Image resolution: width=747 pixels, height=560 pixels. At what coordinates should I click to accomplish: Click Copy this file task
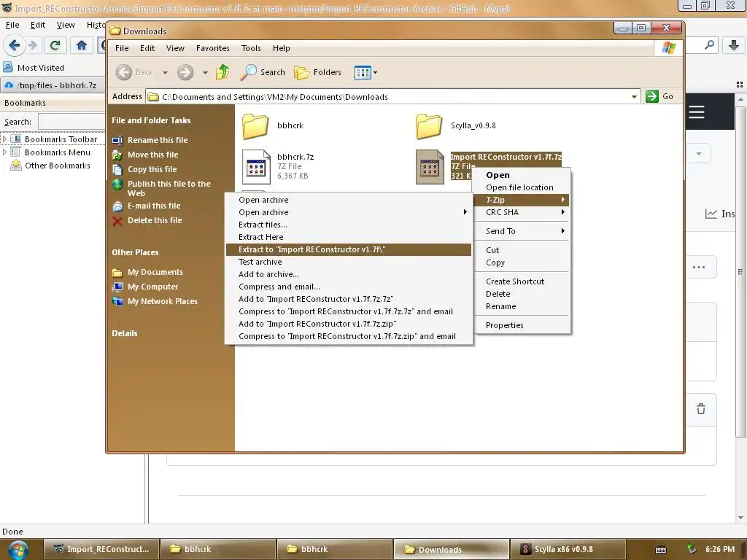152,169
